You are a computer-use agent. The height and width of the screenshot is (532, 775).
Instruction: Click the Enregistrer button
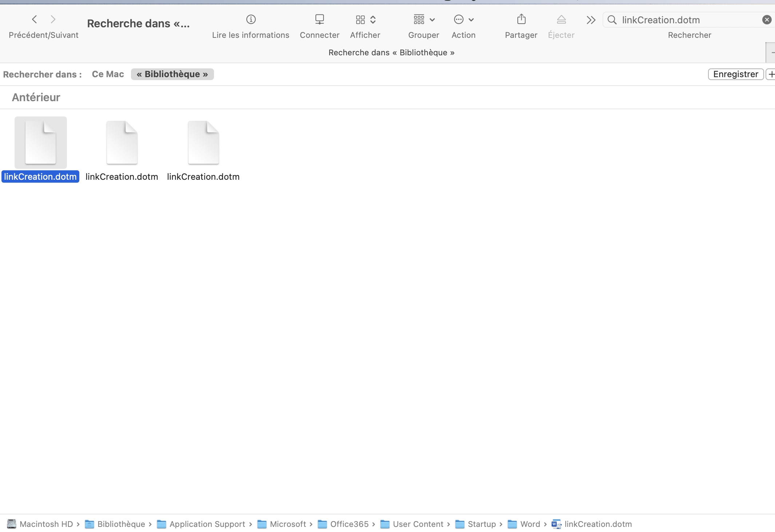pyautogui.click(x=735, y=74)
